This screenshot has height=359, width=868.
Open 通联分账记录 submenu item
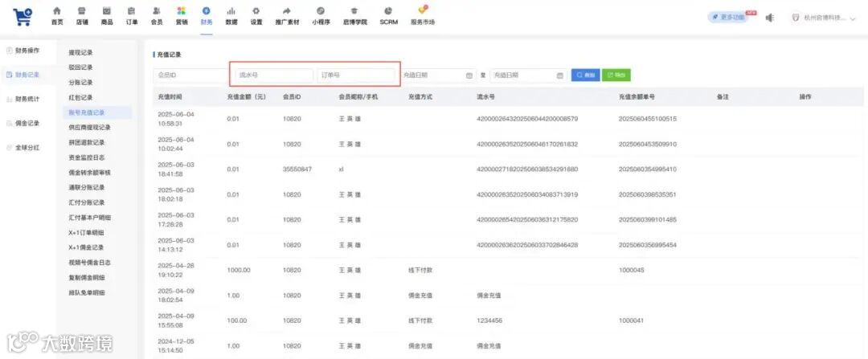point(87,187)
